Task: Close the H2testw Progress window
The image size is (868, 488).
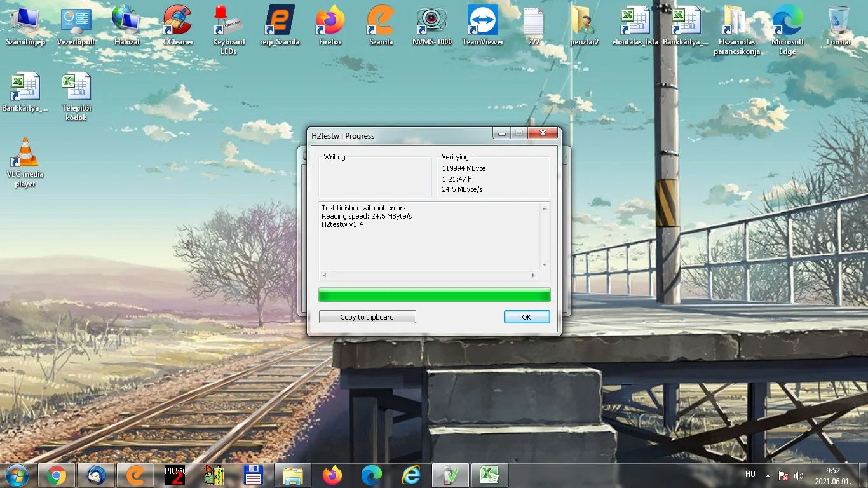Action: 543,133
